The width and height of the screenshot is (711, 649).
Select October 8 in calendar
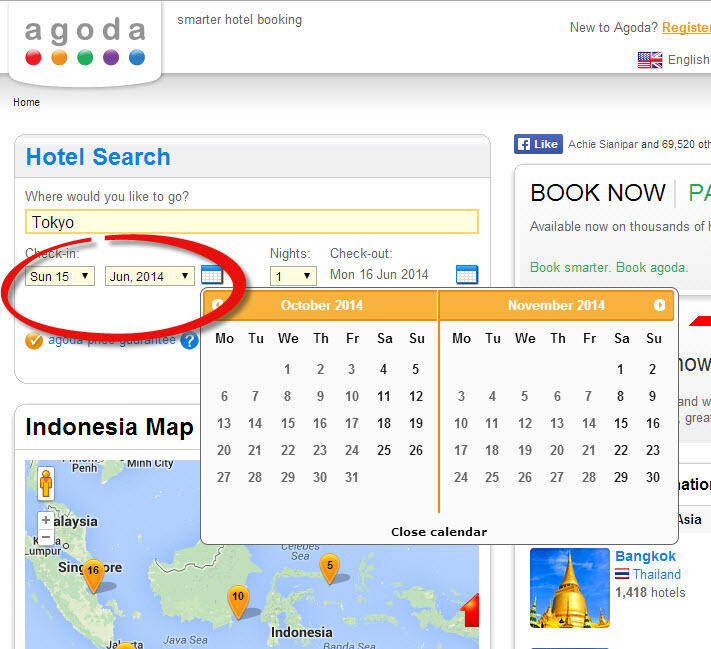[287, 396]
